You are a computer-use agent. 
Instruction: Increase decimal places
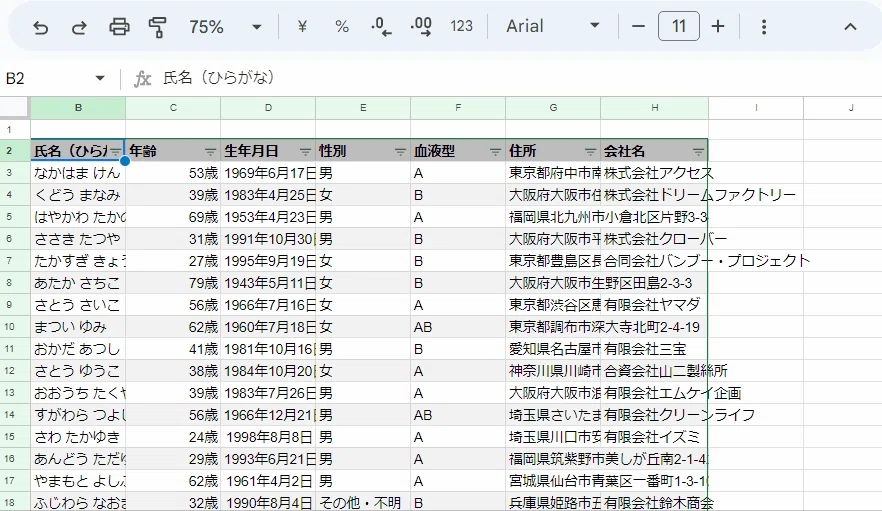click(421, 26)
